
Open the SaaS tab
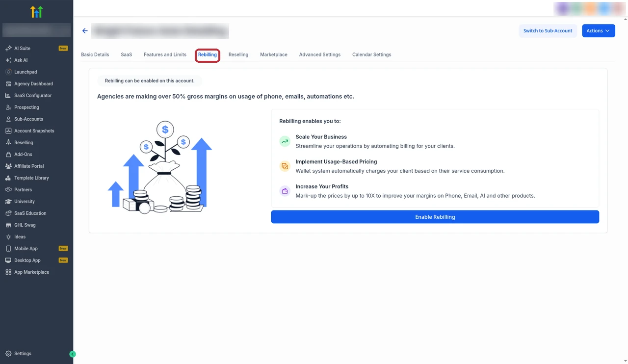tap(127, 55)
